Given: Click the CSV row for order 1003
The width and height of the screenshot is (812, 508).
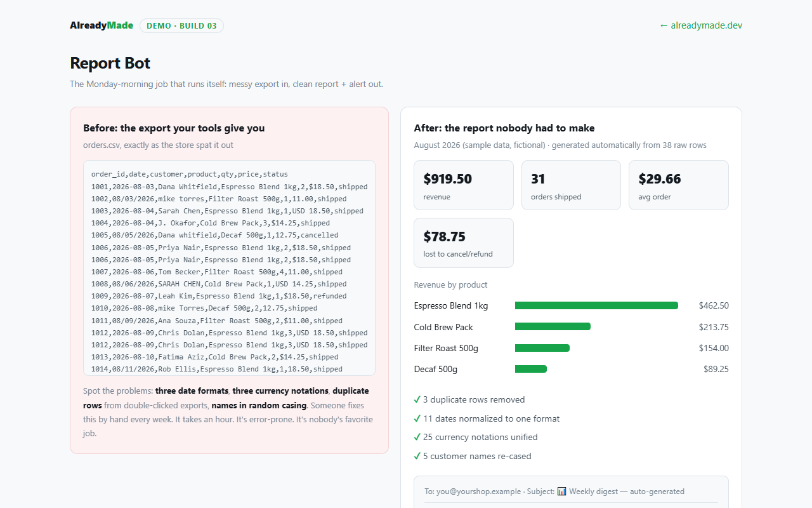Looking at the screenshot, I should 228,211.
